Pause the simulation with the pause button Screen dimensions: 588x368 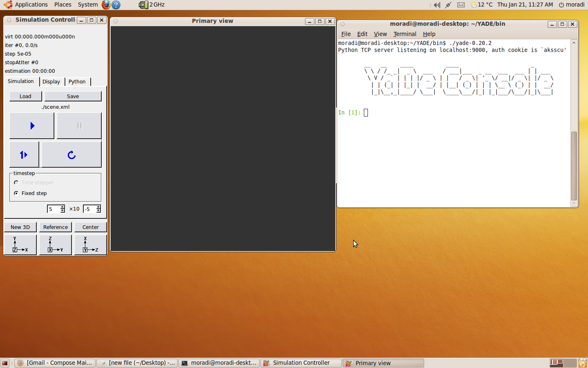79,126
